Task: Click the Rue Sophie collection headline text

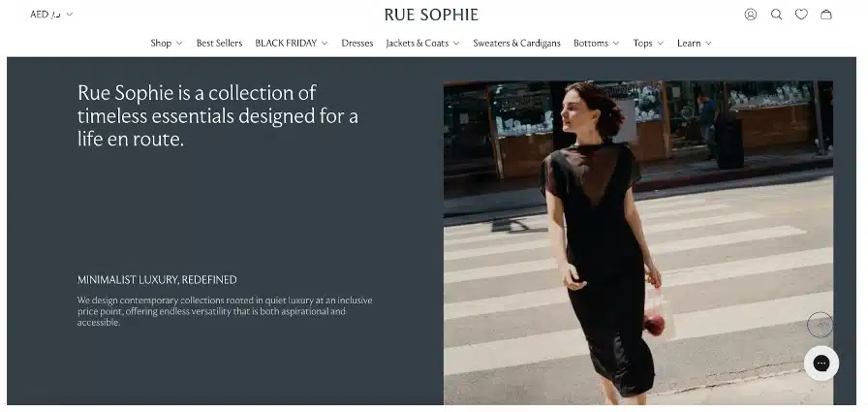Action: pyautogui.click(x=218, y=116)
